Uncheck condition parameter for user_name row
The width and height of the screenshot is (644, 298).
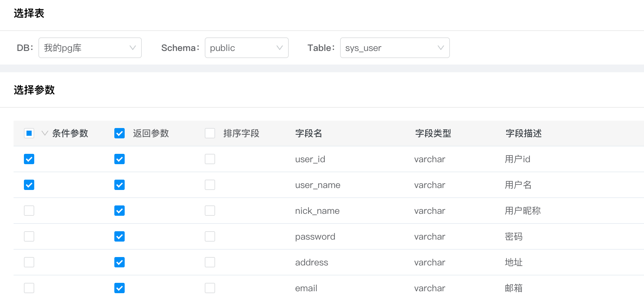pos(29,185)
